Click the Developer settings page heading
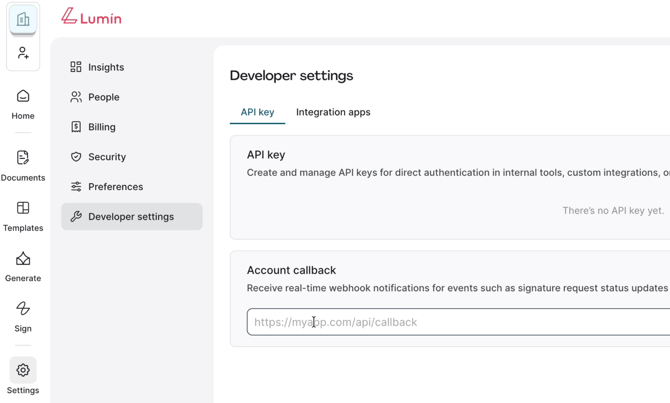670x403 pixels. (291, 76)
